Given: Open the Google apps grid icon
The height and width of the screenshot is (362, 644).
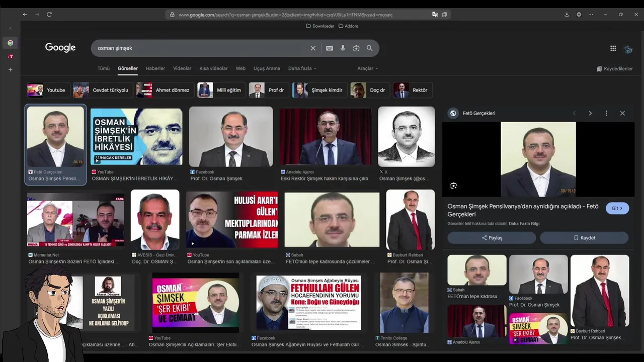Looking at the screenshot, I should click(x=613, y=48).
